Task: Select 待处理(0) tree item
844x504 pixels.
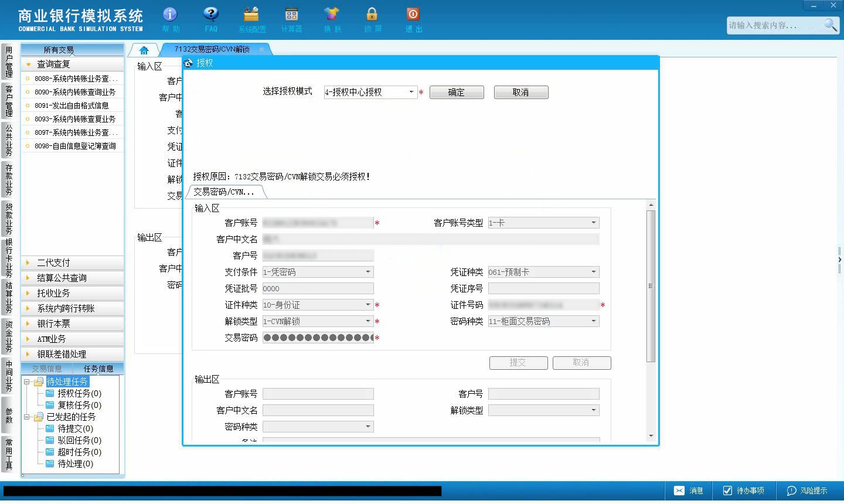Action: click(75, 464)
